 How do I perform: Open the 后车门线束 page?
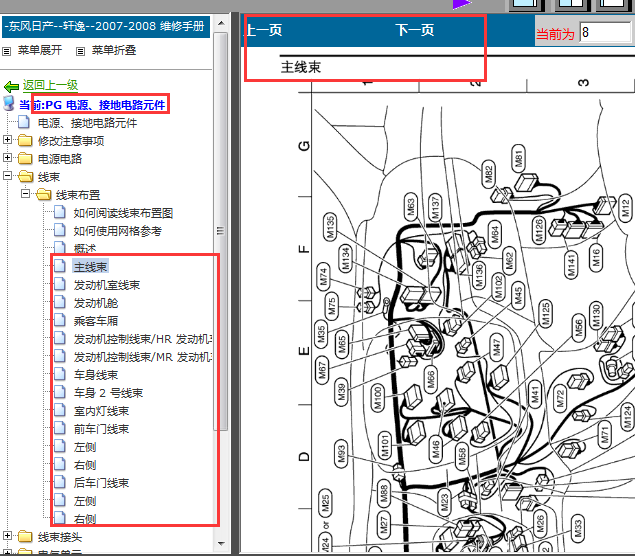point(101,483)
